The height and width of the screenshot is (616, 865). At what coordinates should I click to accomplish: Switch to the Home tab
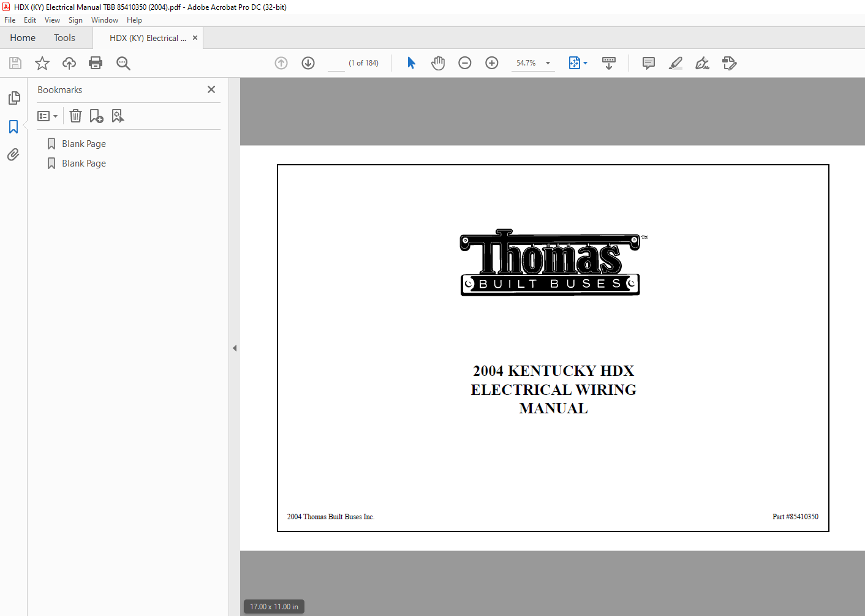[x=23, y=38]
